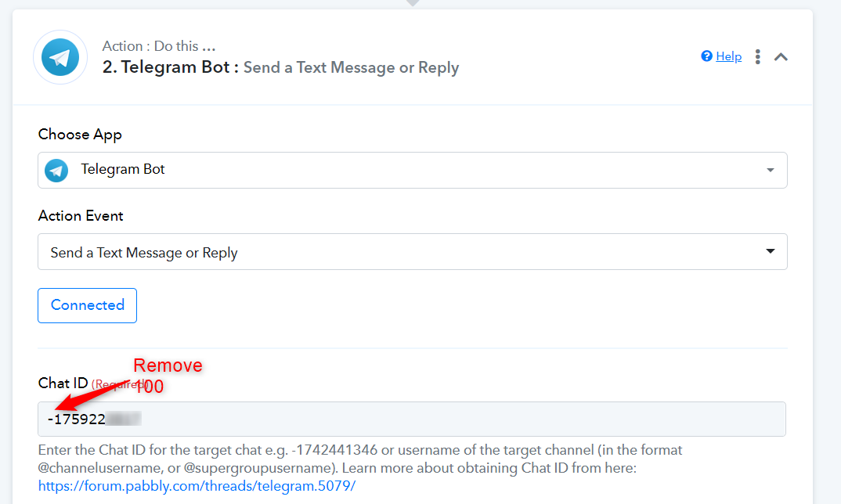Collapse the Telegram Bot action step
Screen dimensions: 841x504
[781, 57]
